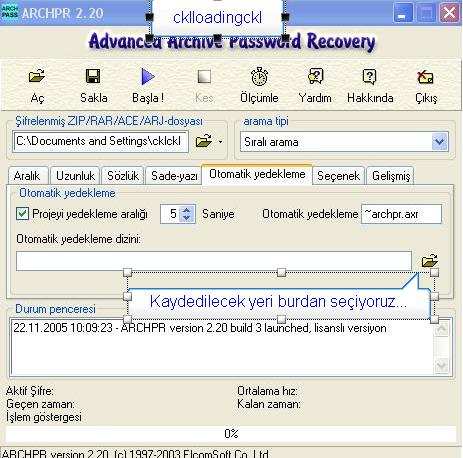This screenshot has width=463, height=458.
Task: Browse for the encrypted archive file folder icon
Action: click(204, 141)
